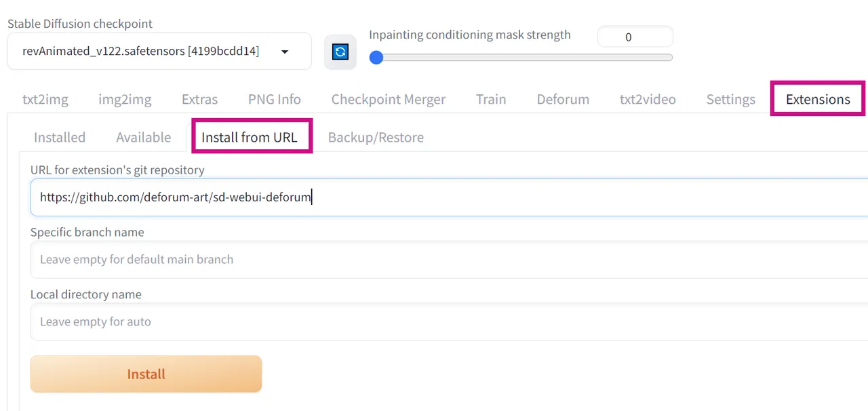Switch to the Train tab
This screenshot has height=411, width=868.
491,99
